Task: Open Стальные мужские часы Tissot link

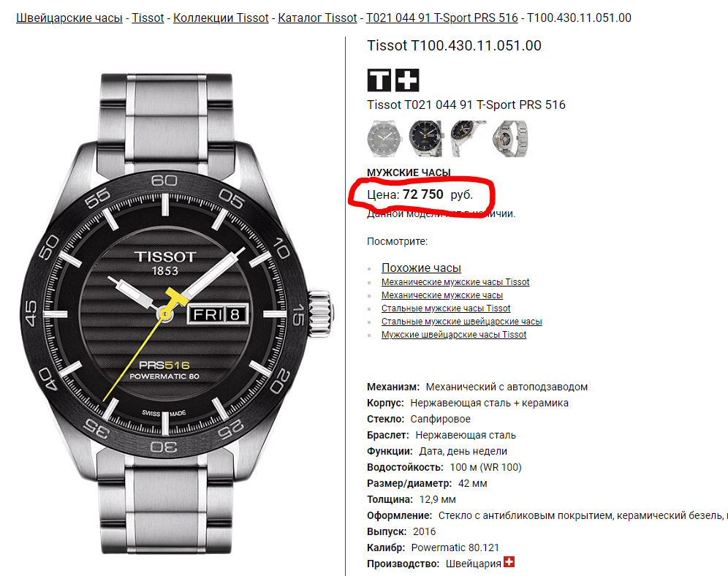Action: coord(446,308)
